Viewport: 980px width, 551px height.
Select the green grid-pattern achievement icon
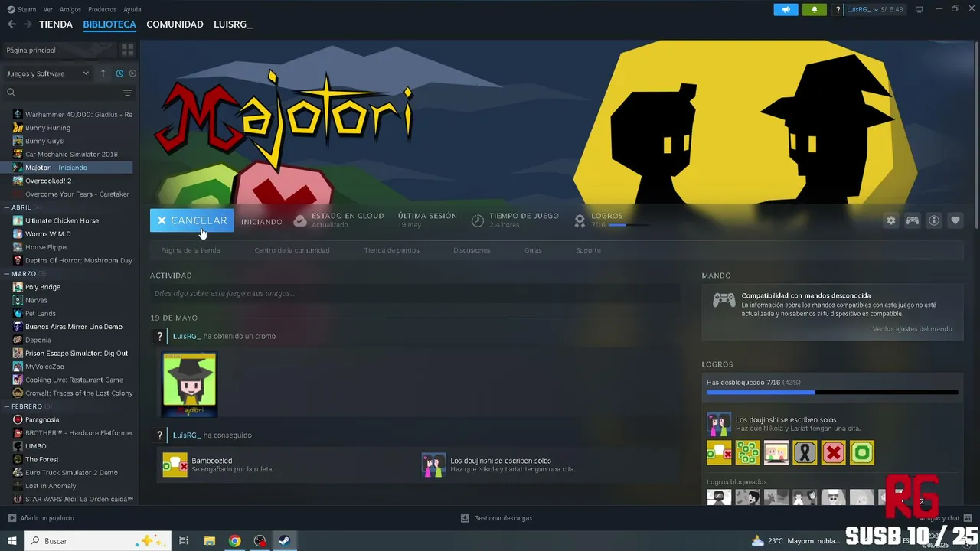(748, 452)
